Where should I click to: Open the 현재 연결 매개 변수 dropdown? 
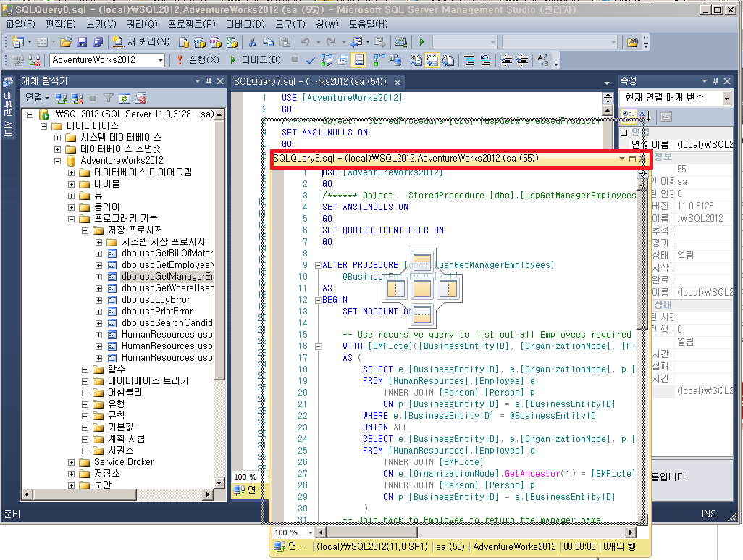tap(726, 98)
